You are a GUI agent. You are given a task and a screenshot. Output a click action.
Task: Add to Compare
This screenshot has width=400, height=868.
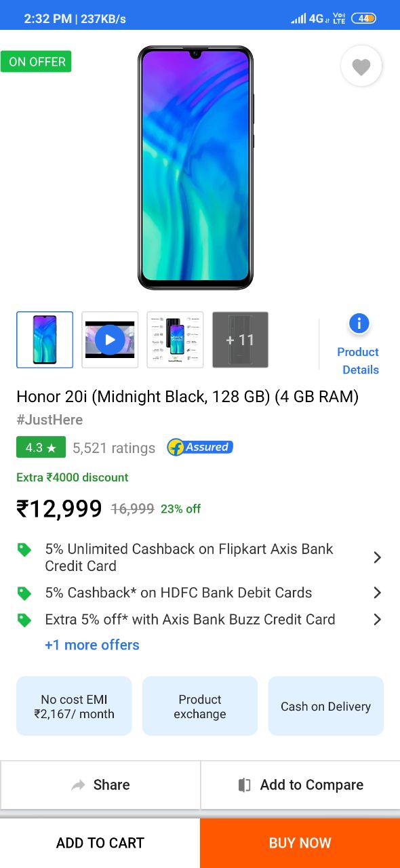coord(300,785)
